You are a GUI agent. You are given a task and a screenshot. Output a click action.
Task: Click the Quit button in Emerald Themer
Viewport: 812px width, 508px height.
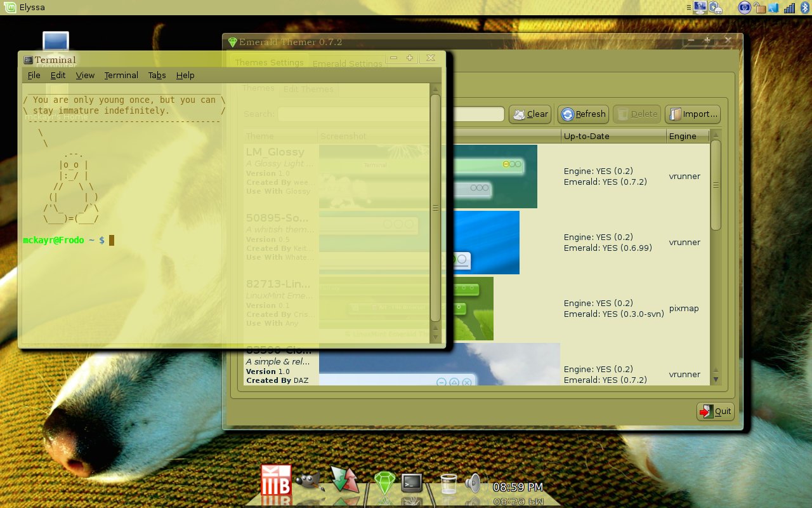[x=716, y=411]
